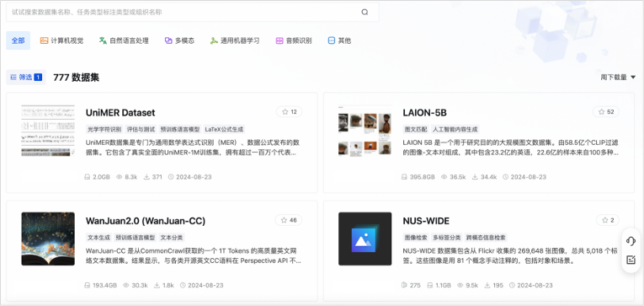Viewport: 644px width, 306px height.
Task: Click the WanJuan-CC description text
Action: (194, 255)
